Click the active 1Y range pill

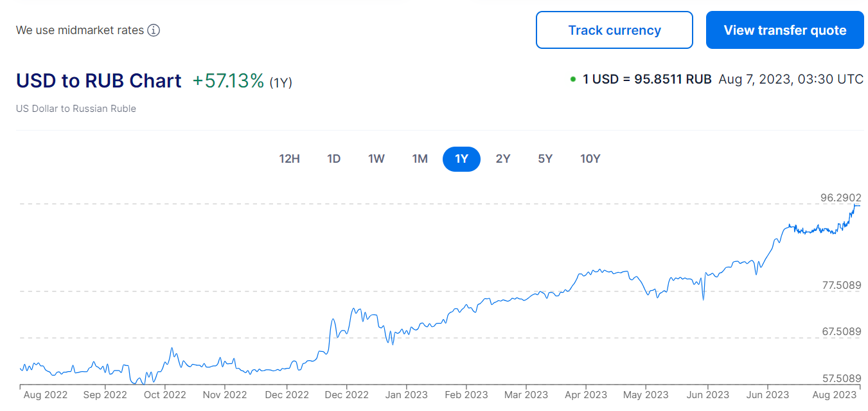[x=461, y=159]
